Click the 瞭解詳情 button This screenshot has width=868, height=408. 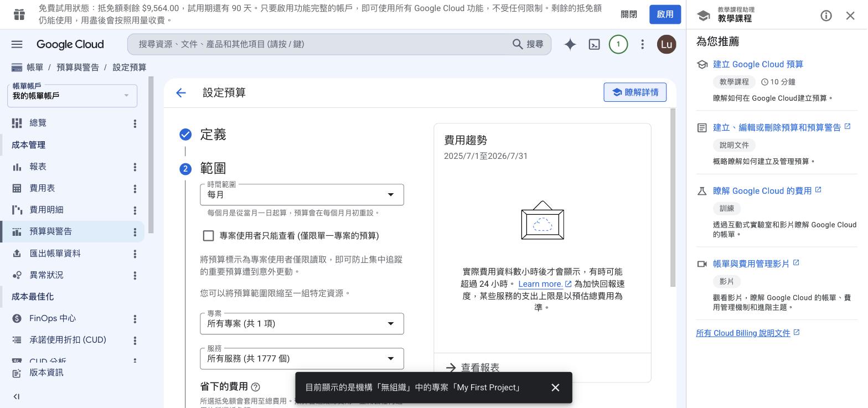click(635, 92)
